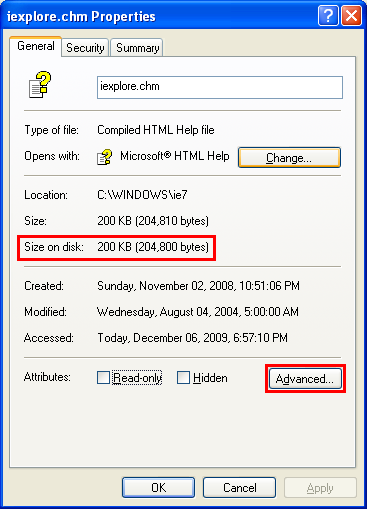Click the greyed-out Apply button
Screen dimensions: 367x509
tap(320, 488)
